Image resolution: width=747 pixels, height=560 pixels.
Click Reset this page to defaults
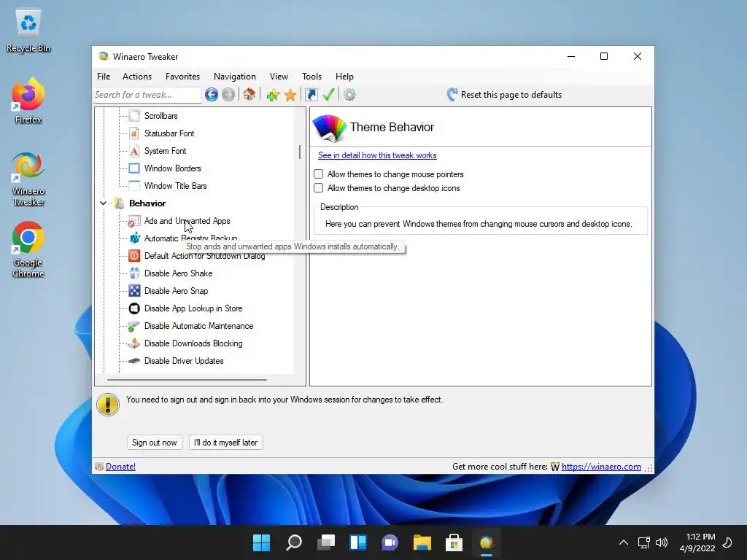click(511, 95)
